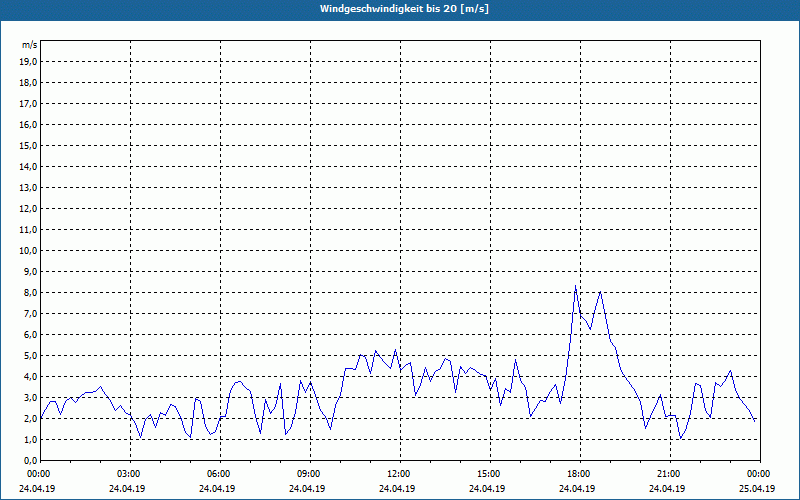Viewport: 800px width, 500px height.
Task: Click the 9,0 y-axis label
Action: point(31,271)
